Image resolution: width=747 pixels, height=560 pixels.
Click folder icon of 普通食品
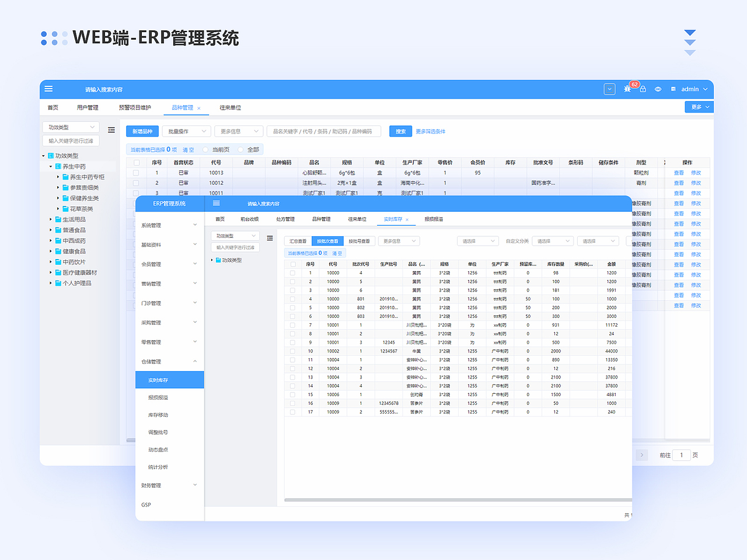point(58,230)
